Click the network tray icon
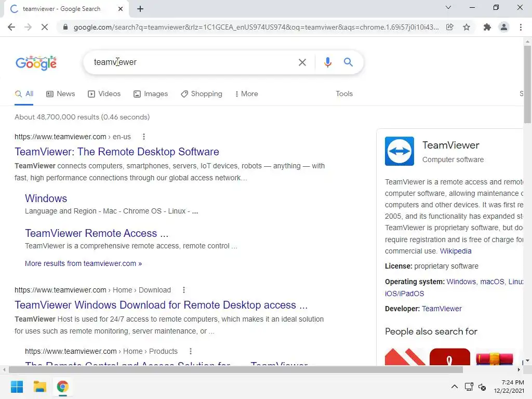The width and height of the screenshot is (532, 399). [x=469, y=387]
